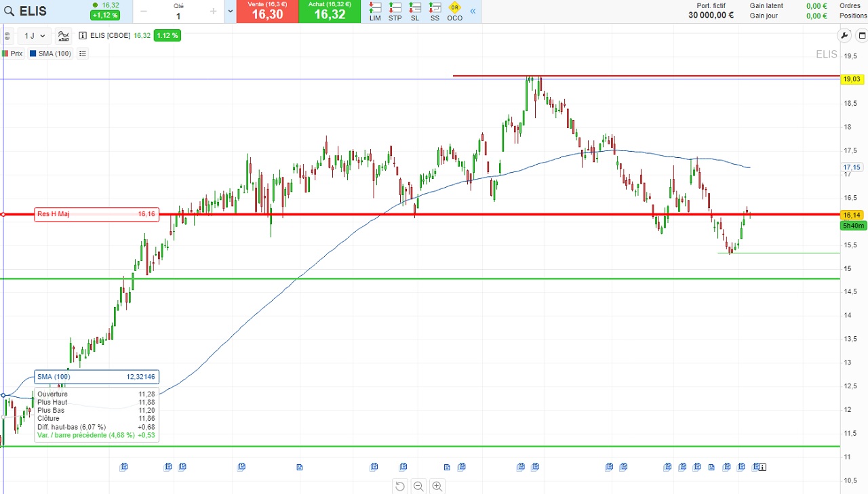Open the indicators chart icon

click(x=63, y=36)
